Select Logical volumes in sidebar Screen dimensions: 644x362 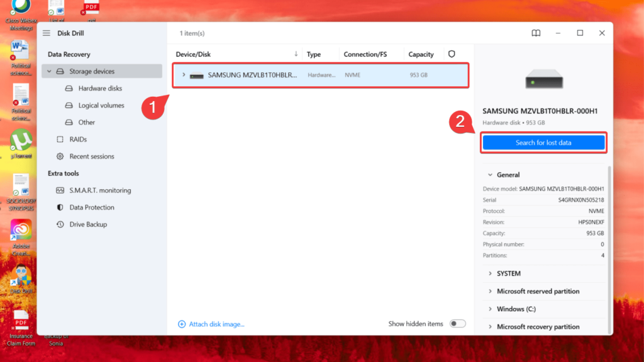tap(101, 106)
